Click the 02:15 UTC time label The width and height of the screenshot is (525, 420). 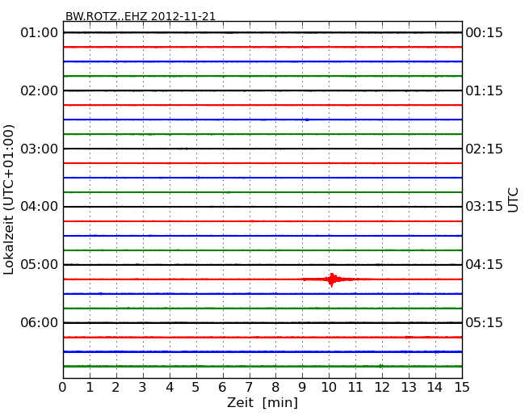pyautogui.click(x=484, y=149)
